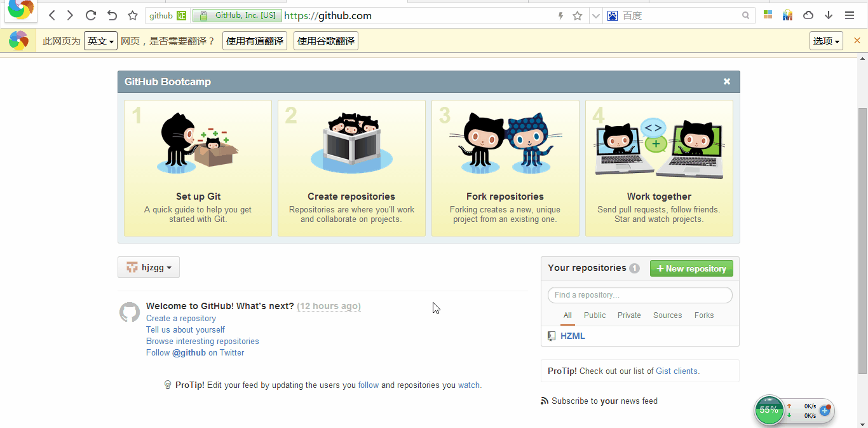Bookmark the page using the toolbar star
The image size is (868, 428).
pos(132,15)
